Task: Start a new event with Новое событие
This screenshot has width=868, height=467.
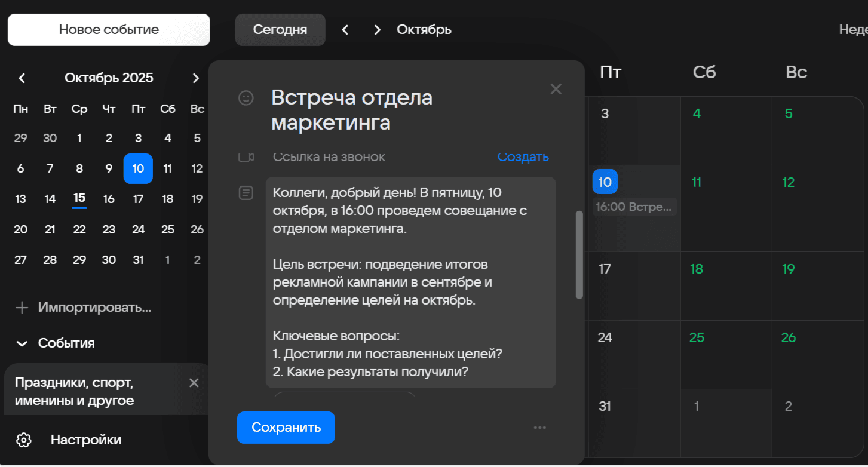Action: 108,29
